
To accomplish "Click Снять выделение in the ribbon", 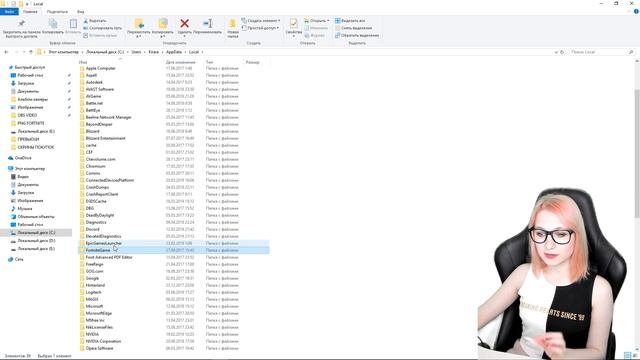I will pyautogui.click(x=353, y=28).
